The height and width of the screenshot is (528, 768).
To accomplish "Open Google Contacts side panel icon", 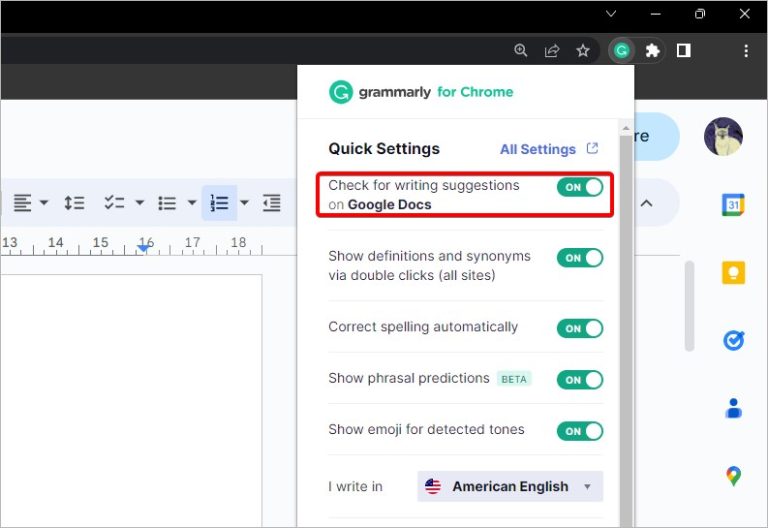I will coord(733,408).
